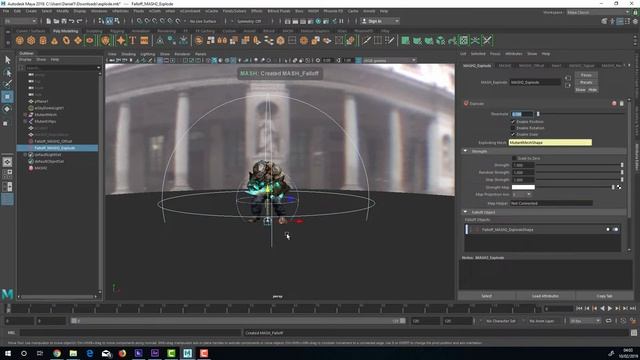Click the Load Attributes button
The width and height of the screenshot is (640, 360).
(x=545, y=296)
